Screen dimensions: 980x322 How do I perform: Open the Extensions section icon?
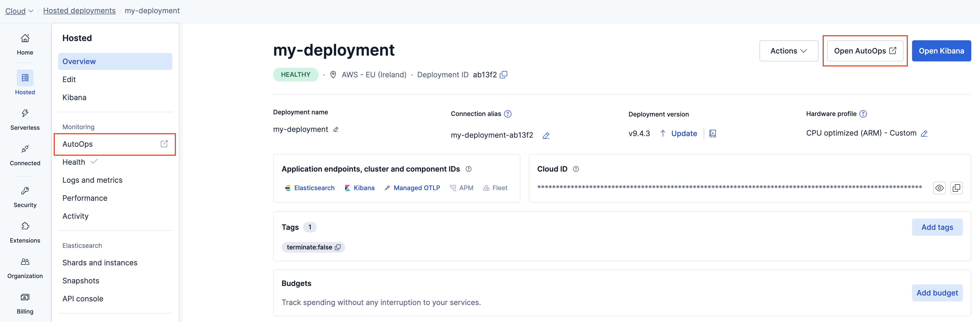pos(25,226)
